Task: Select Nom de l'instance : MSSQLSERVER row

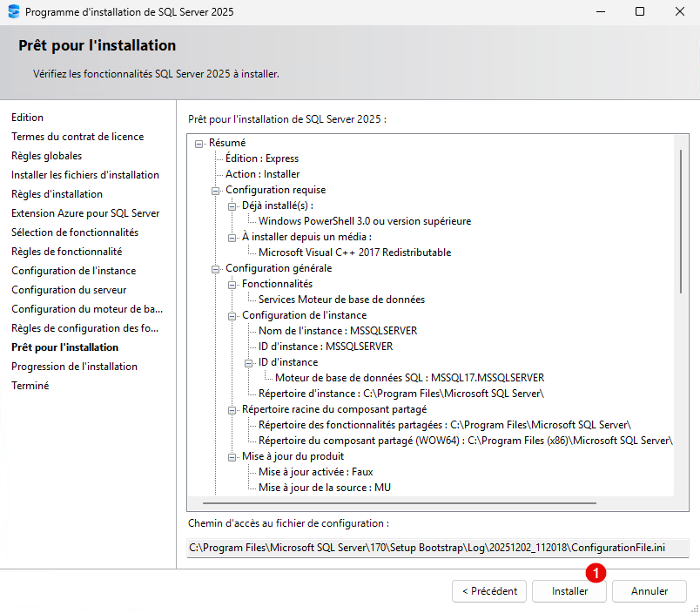Action: coord(338,331)
